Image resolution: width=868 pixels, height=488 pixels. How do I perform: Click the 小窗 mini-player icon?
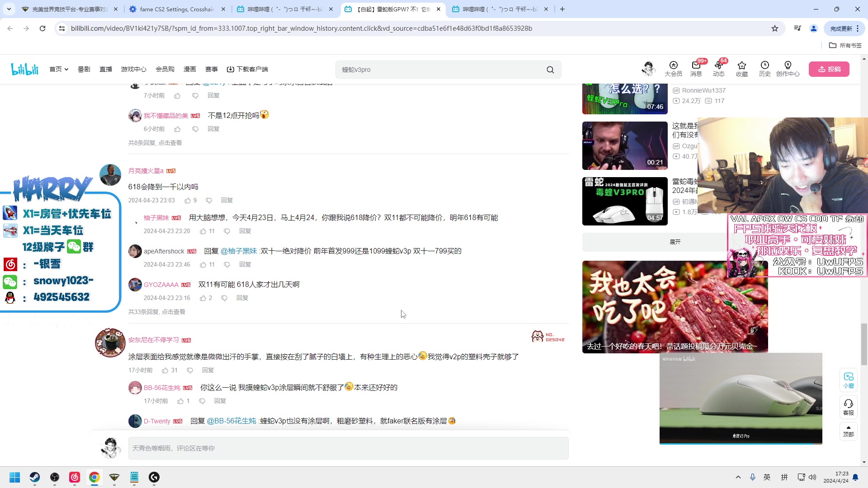click(x=849, y=380)
